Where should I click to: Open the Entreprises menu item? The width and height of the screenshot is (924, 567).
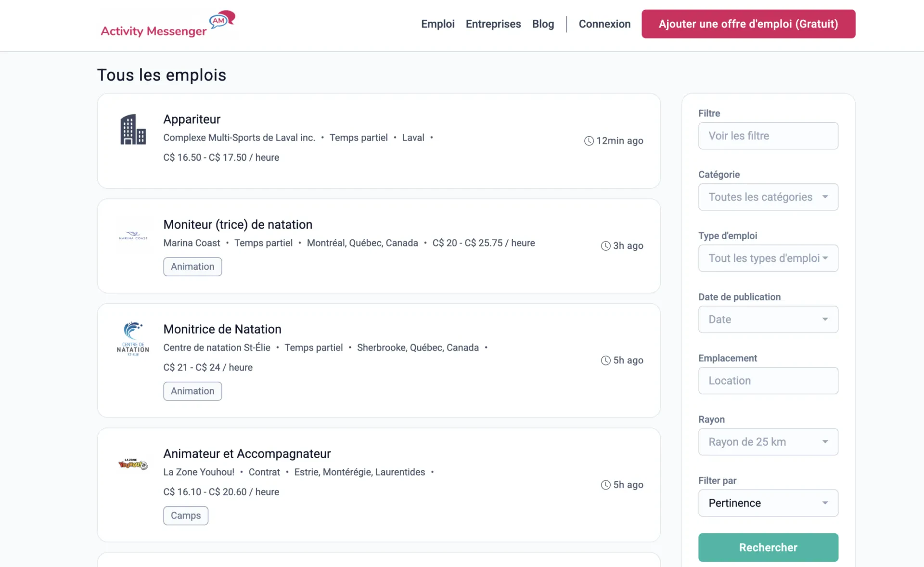pos(493,24)
